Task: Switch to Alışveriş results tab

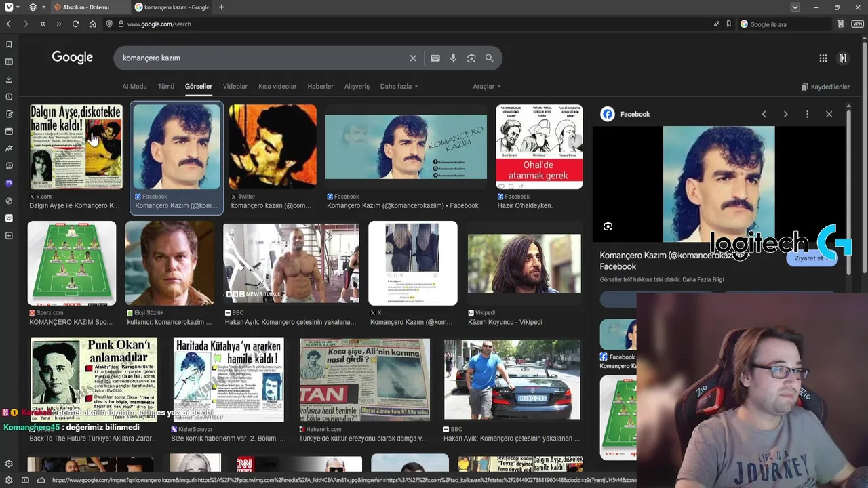Action: click(357, 87)
